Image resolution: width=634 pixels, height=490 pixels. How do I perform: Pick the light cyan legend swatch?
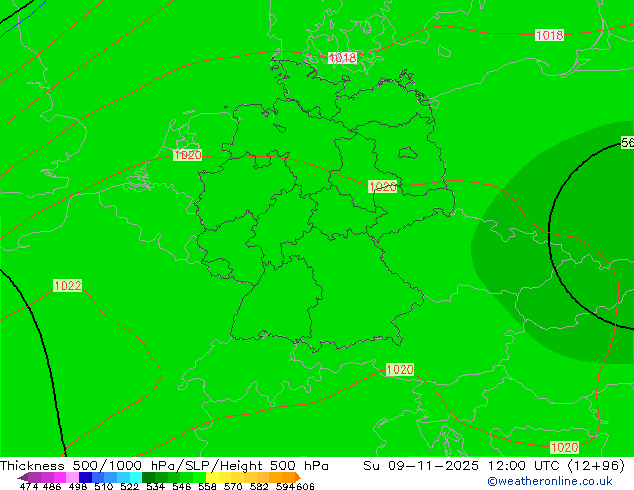point(136,477)
